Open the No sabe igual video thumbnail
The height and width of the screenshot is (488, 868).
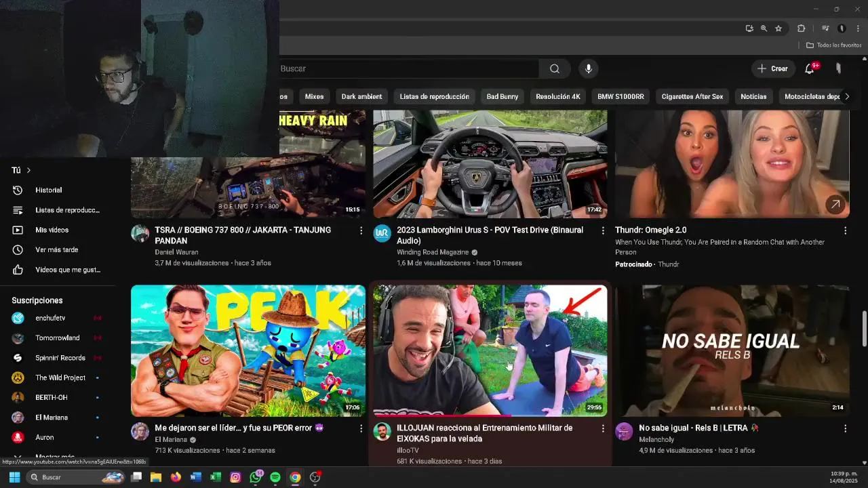[732, 350]
